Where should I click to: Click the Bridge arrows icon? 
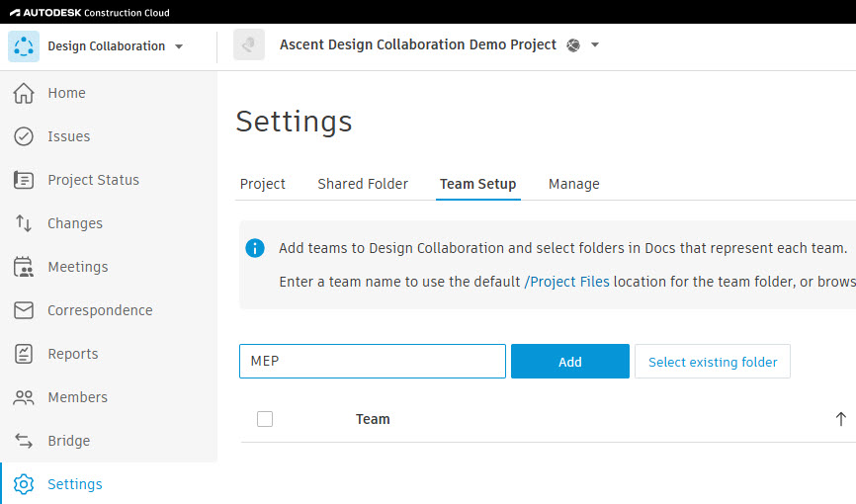point(24,441)
